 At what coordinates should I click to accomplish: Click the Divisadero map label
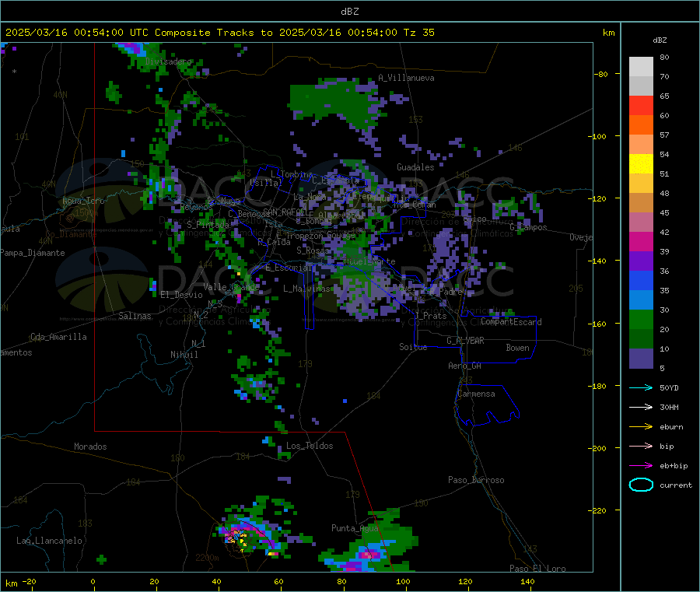168,61
